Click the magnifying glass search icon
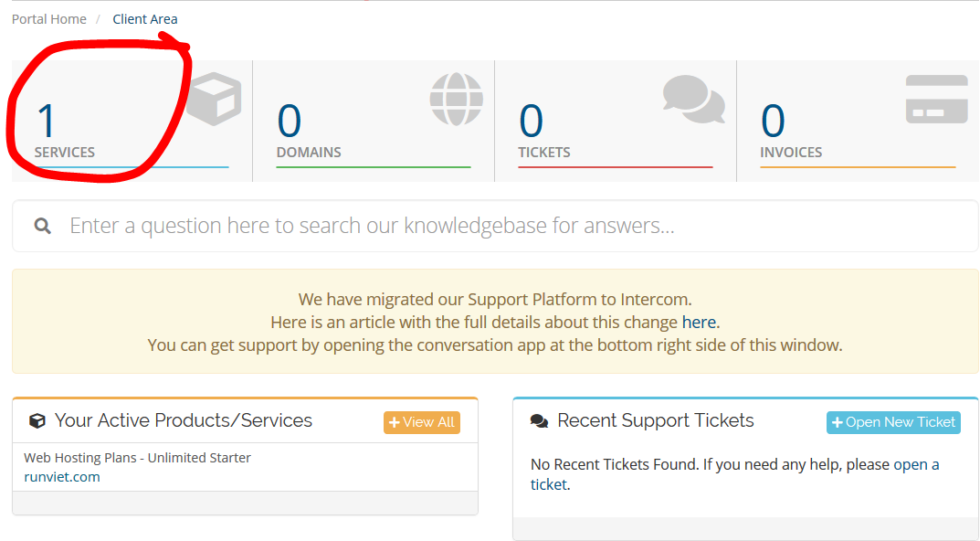980x541 pixels. [43, 226]
